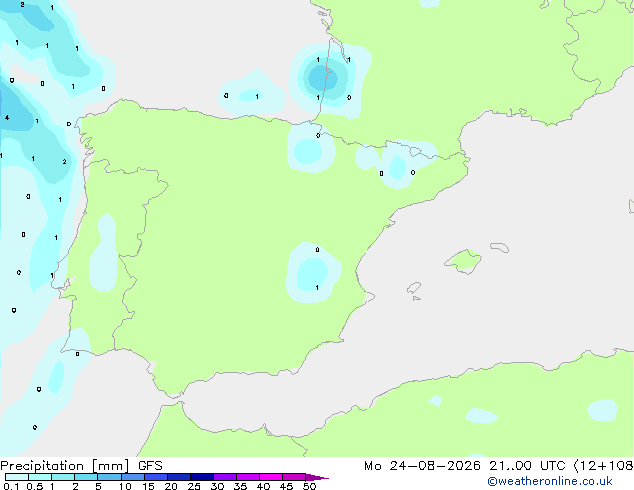Click the legend label '50'
This screenshot has width=634, height=490.
[309, 486]
